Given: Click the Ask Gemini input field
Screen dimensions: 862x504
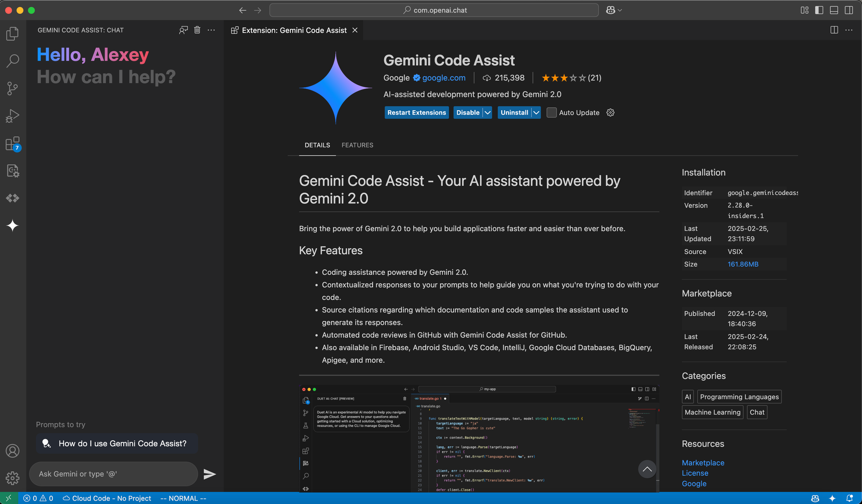Looking at the screenshot, I should pos(113,474).
